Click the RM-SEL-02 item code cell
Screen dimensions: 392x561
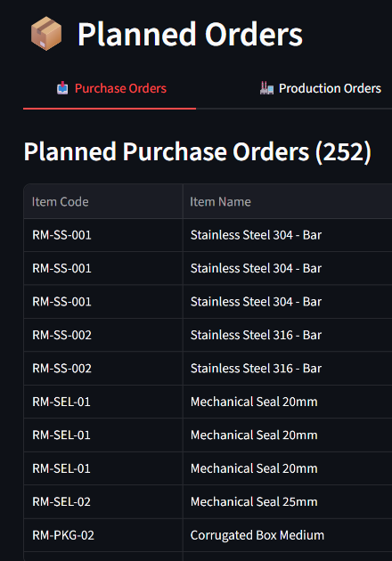tap(103, 502)
